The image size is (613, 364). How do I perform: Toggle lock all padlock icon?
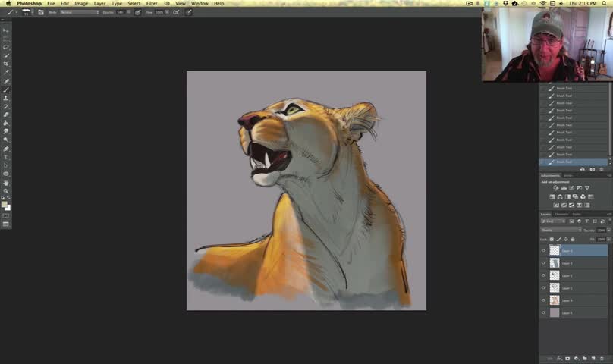click(573, 240)
